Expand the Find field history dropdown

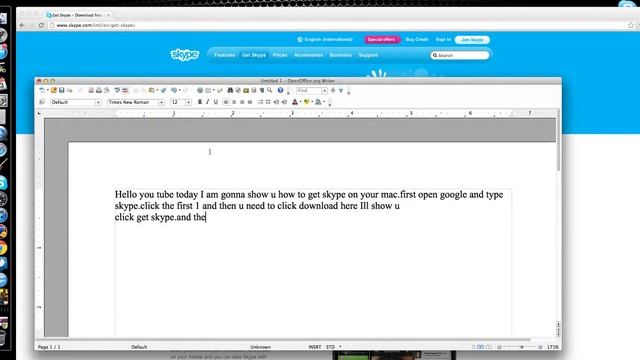[324, 91]
